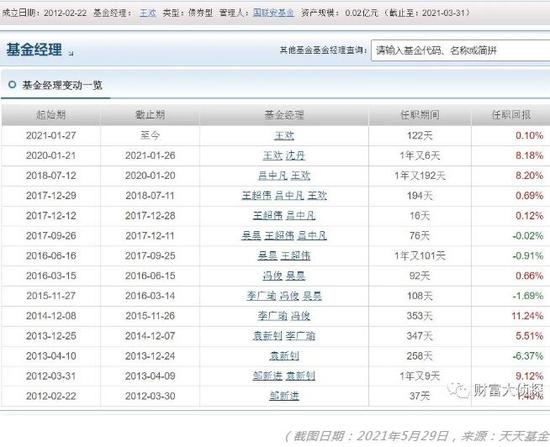Open 吕中凡 link in the 2017-12-29 row
Image resolution: width=550 pixels, height=447 pixels.
[x=289, y=195]
